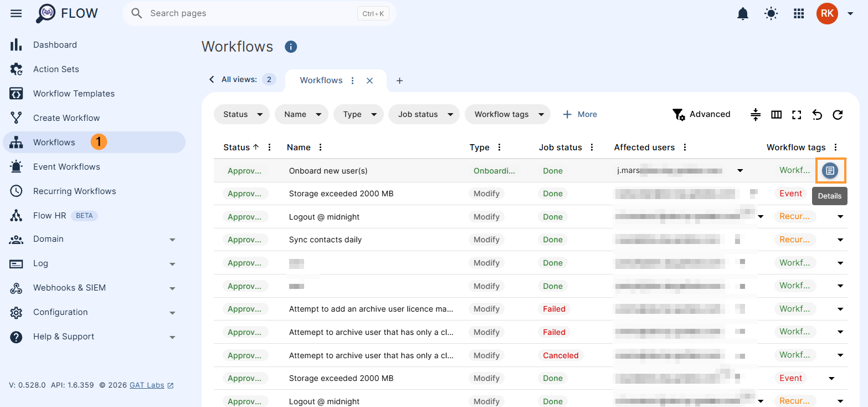Viewport: 868px width, 407px height.
Task: Click the Onboard new user(s) name cell
Action: [328, 171]
